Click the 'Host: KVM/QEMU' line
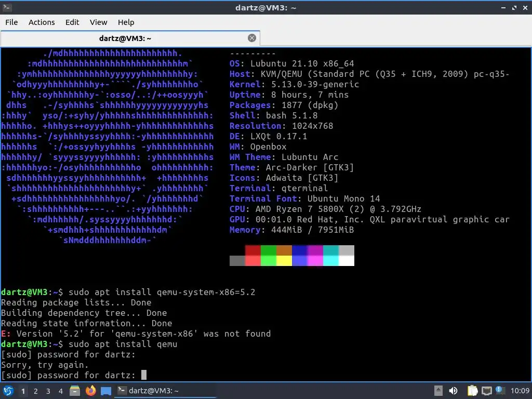The image size is (532, 399). click(x=369, y=74)
